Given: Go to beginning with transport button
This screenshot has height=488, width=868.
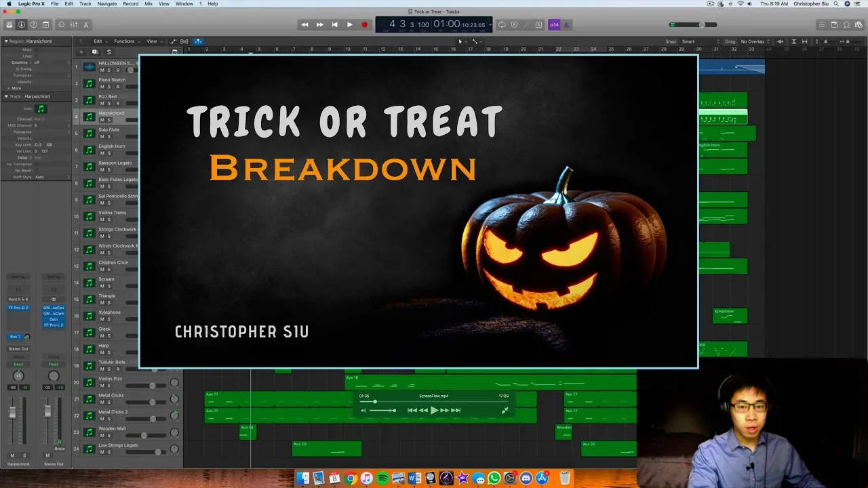Looking at the screenshot, I should pos(334,24).
